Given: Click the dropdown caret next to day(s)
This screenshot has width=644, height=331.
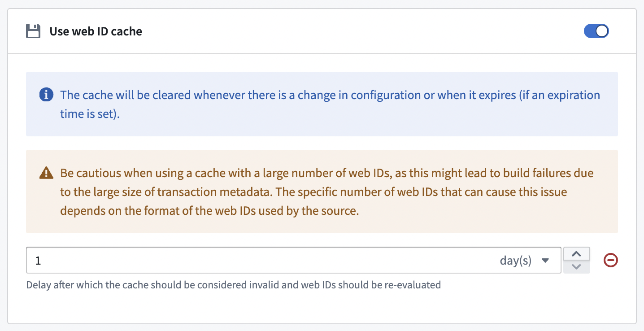Looking at the screenshot, I should tap(546, 260).
